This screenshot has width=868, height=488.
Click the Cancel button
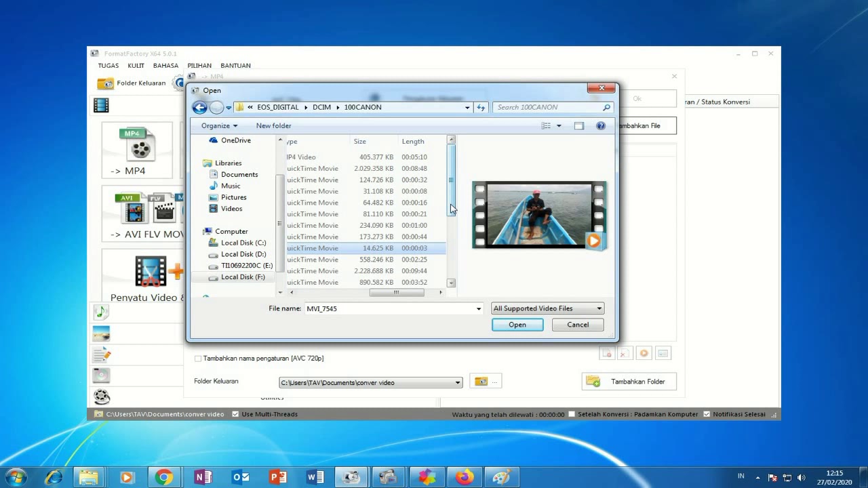(578, 325)
